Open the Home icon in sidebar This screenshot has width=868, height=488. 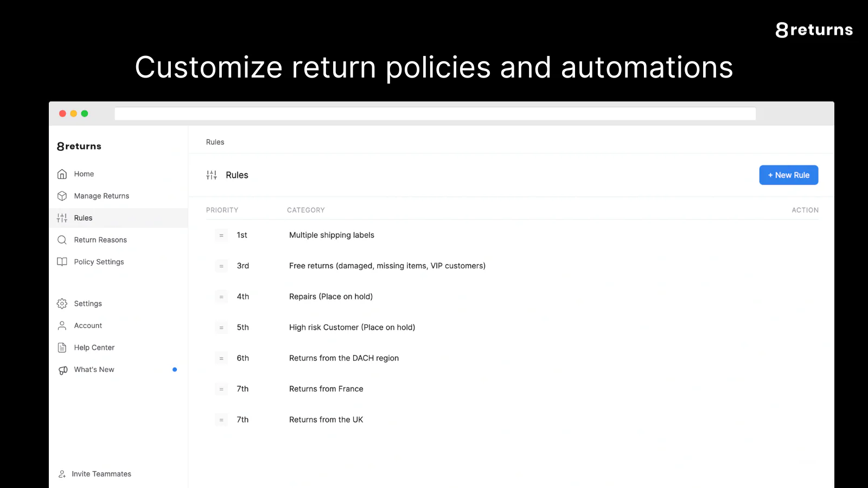point(62,174)
